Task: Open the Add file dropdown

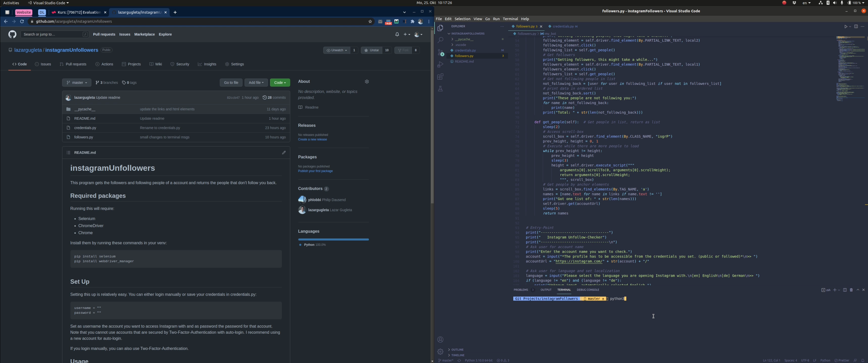Action: point(256,83)
